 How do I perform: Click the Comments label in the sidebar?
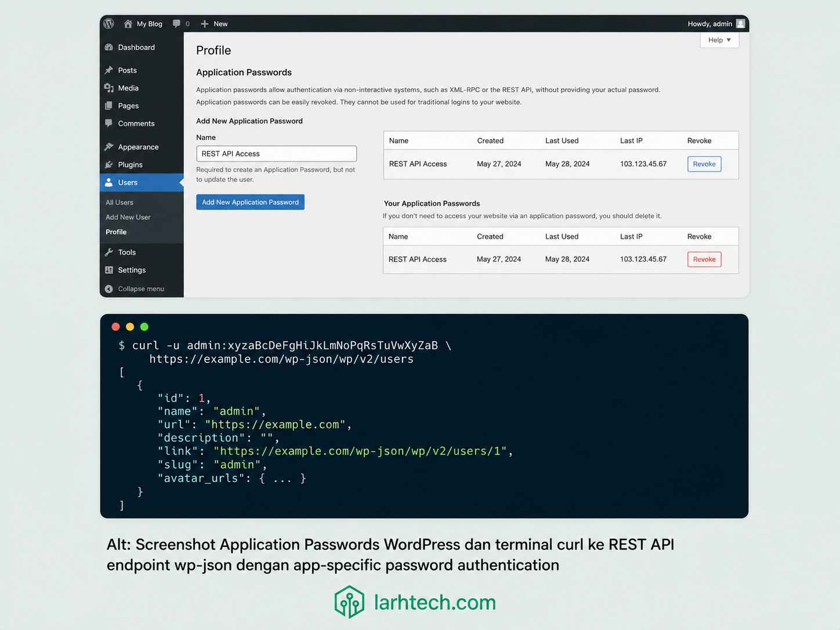pos(136,124)
